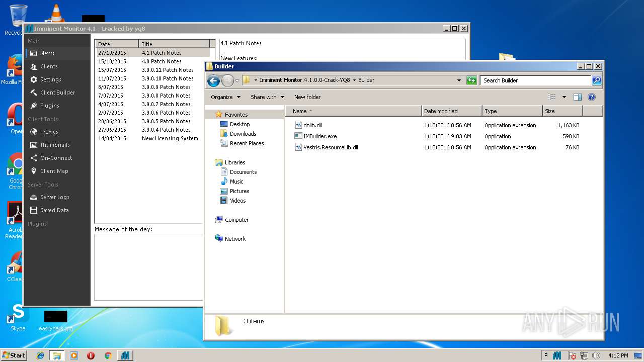
Task: Select Computer in navigation pane
Action: point(236,220)
